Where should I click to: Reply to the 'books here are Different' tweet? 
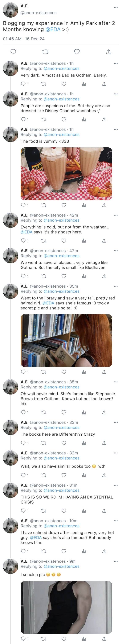23,443
